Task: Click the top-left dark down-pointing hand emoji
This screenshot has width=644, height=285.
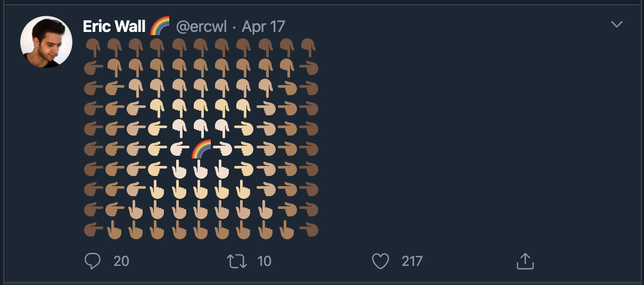Action: point(93,48)
